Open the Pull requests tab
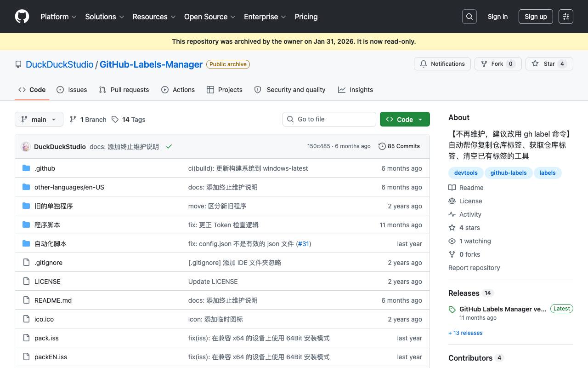588x368 pixels. (124, 90)
